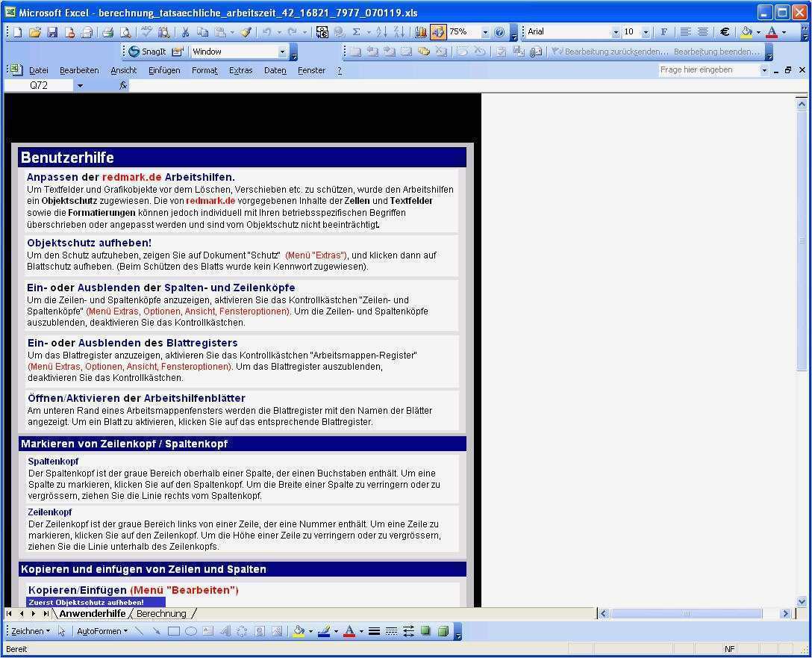Viewport: 812px width, 658px height.
Task: Open the Ansicht menu
Action: tap(124, 70)
